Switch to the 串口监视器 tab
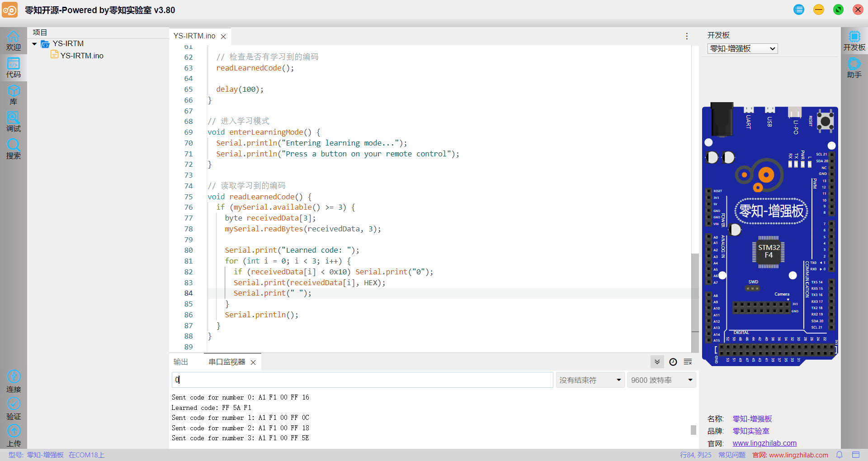 pos(227,362)
